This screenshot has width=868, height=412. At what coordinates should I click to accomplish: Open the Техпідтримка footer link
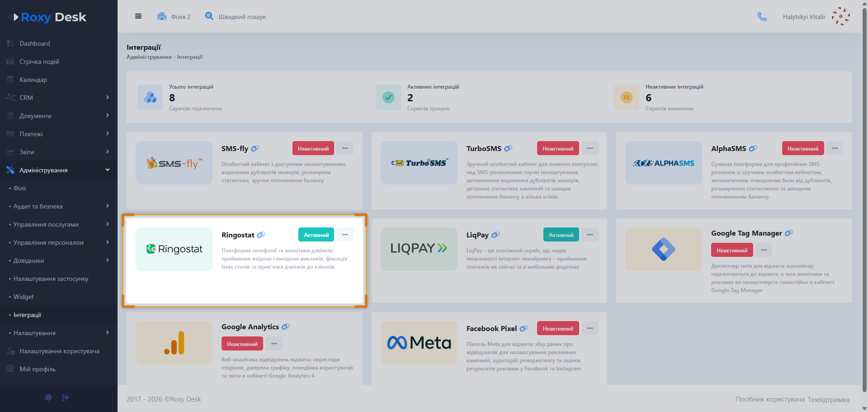point(828,400)
